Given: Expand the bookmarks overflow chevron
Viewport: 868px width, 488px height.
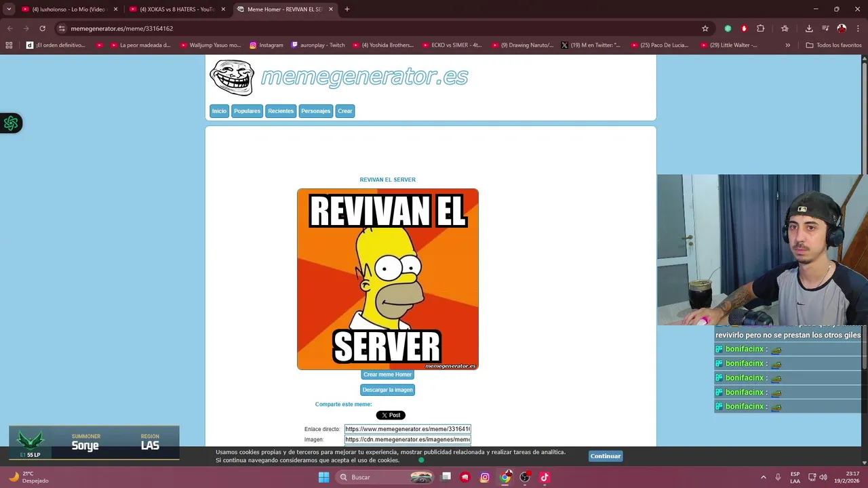Looking at the screenshot, I should [x=787, y=45].
